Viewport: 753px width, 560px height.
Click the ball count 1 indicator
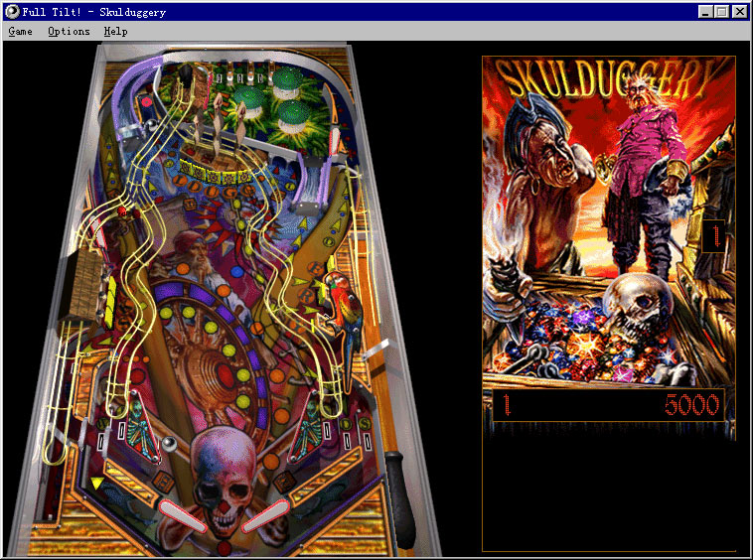pyautogui.click(x=715, y=236)
